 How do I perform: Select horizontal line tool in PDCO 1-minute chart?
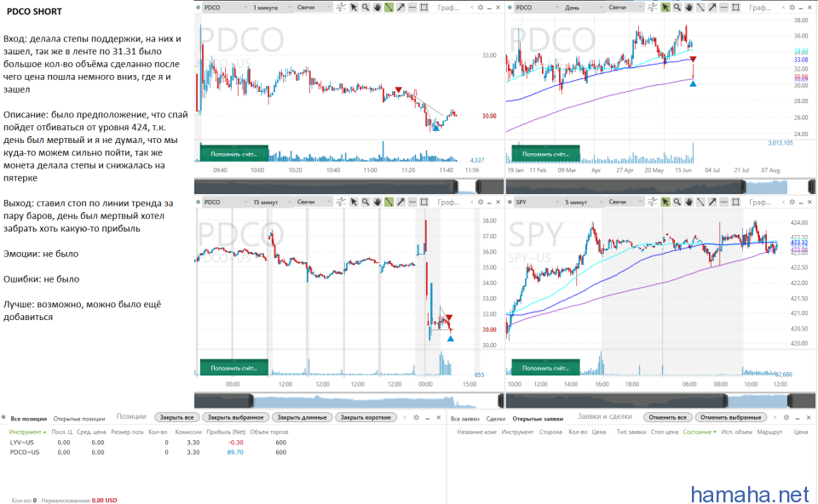click(412, 8)
